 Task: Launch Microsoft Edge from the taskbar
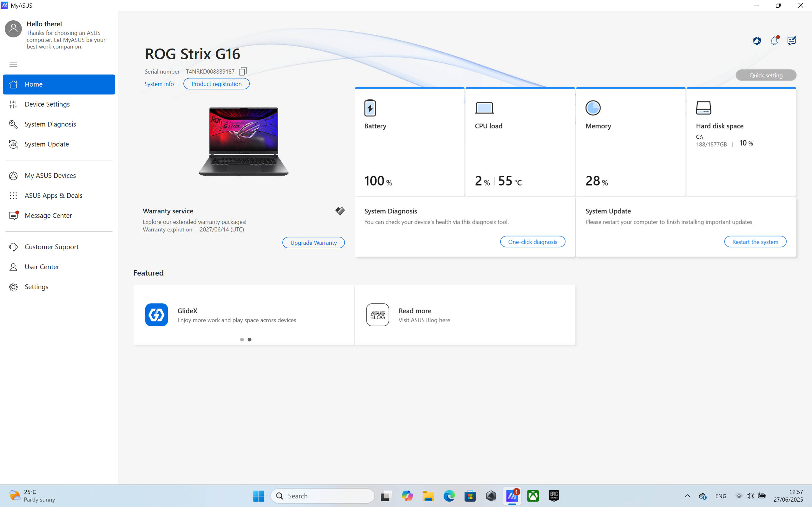tap(449, 496)
